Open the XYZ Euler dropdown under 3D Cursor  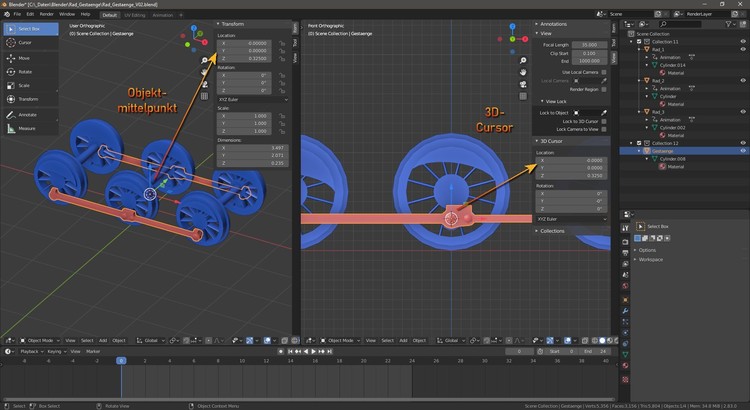(x=570, y=218)
